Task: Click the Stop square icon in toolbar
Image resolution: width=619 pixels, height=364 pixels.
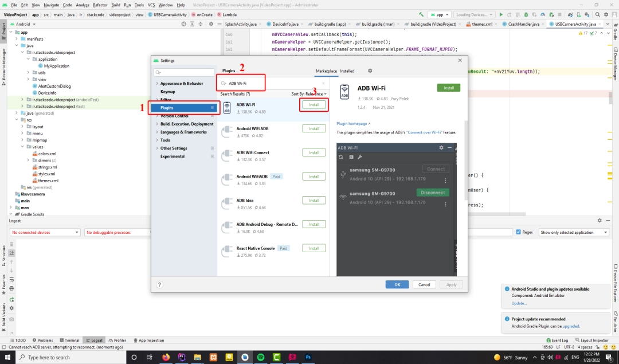Action: click(x=559, y=14)
